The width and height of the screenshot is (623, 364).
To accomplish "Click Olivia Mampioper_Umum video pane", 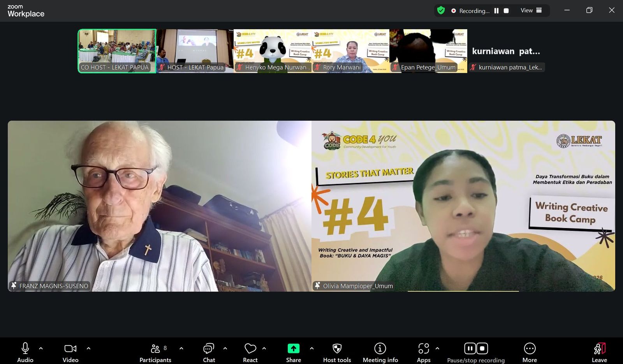I will [463, 206].
